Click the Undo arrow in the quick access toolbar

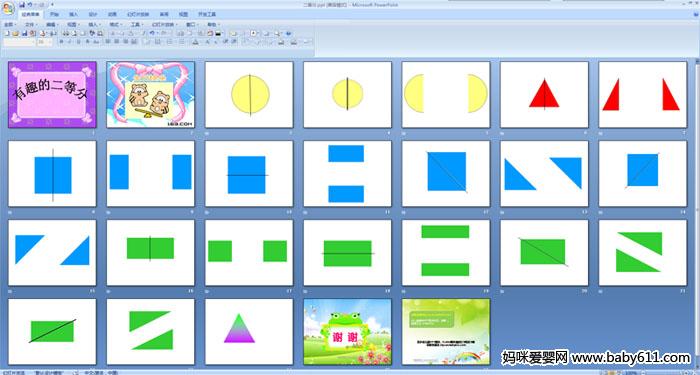[29, 4]
